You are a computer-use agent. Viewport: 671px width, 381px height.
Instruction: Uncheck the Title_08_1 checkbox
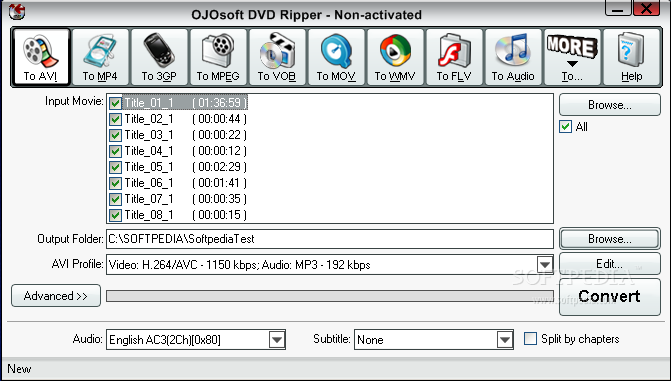(x=115, y=215)
